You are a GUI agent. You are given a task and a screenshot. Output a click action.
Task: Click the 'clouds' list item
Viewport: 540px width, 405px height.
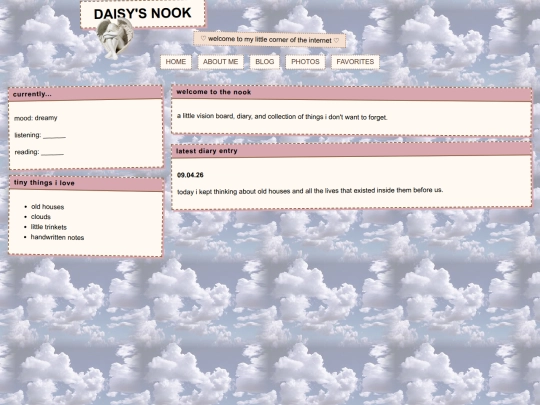point(41,217)
